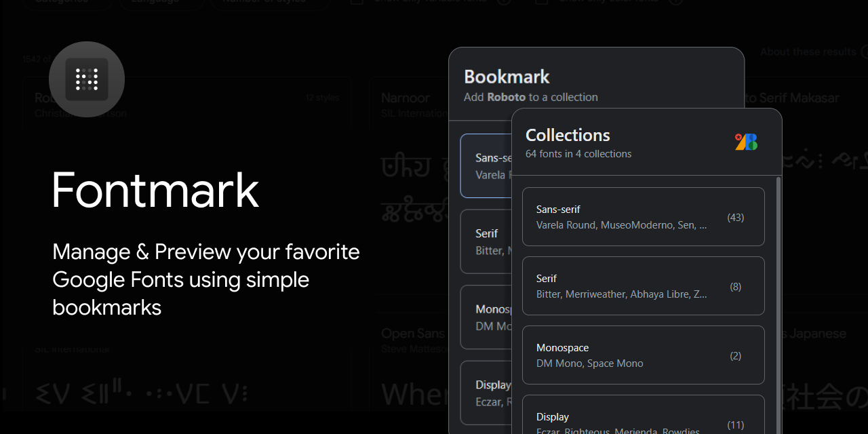Screen dimensions: 868x434
Task: Click the Collections panel scrollbar
Action: point(778,305)
